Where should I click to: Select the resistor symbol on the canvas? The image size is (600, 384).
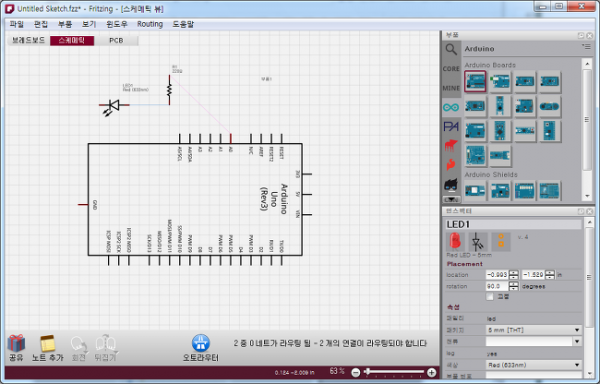tap(170, 90)
